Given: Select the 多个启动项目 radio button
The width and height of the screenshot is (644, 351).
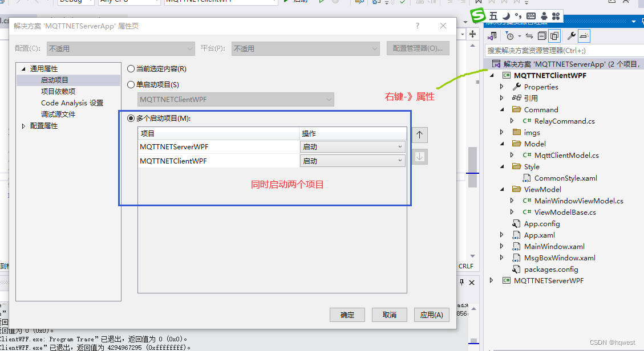Looking at the screenshot, I should [x=131, y=118].
